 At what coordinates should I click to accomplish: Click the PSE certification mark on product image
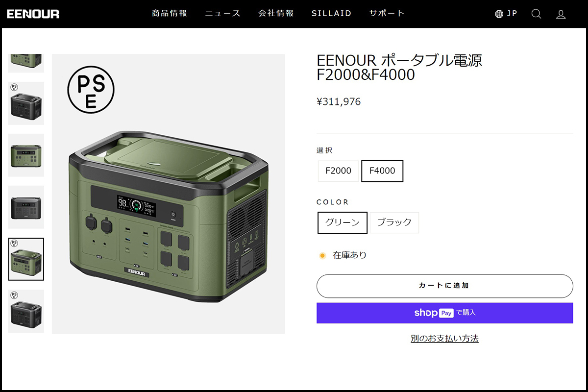91,89
